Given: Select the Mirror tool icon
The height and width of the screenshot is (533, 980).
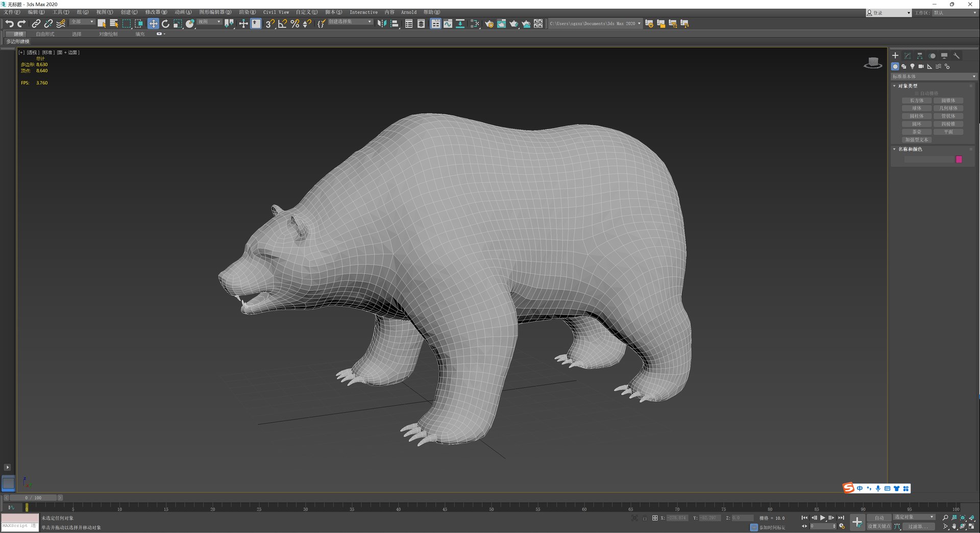Looking at the screenshot, I should tap(382, 23).
